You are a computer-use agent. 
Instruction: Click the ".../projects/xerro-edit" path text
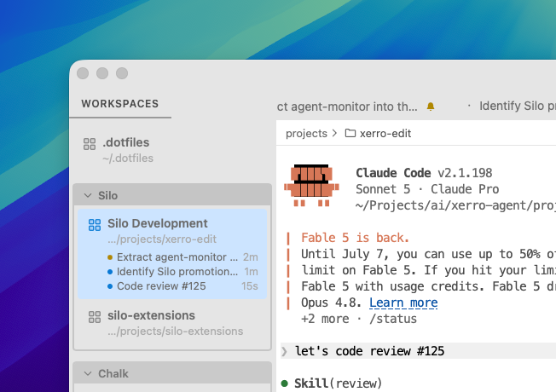tap(162, 239)
